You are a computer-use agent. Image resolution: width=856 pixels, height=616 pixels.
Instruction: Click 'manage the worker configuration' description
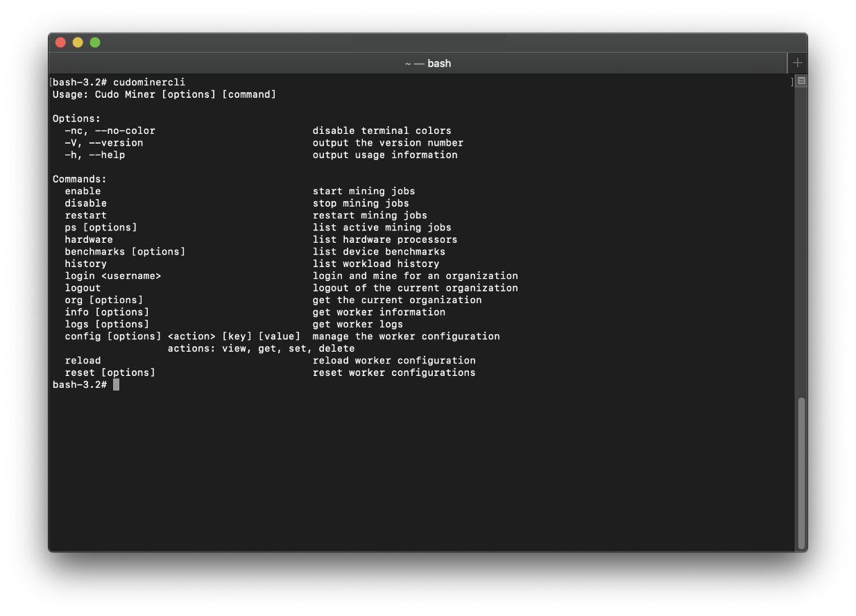(x=406, y=336)
